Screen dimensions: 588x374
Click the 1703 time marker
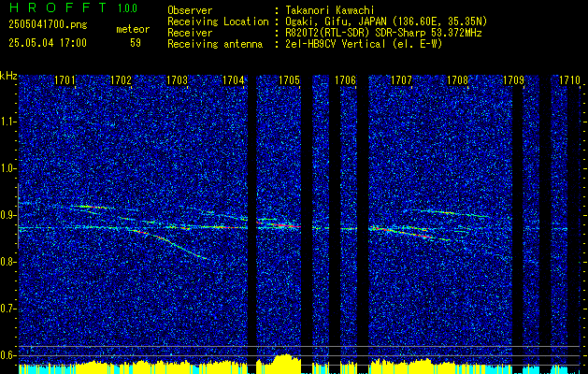[x=177, y=79]
